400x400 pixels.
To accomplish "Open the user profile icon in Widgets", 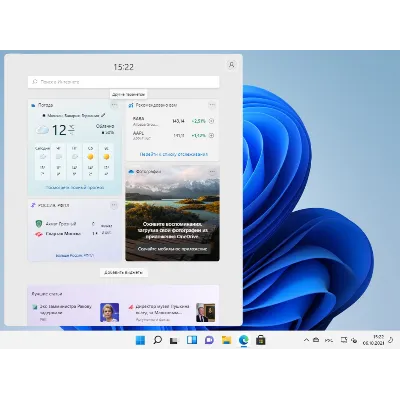I will pos(231,65).
